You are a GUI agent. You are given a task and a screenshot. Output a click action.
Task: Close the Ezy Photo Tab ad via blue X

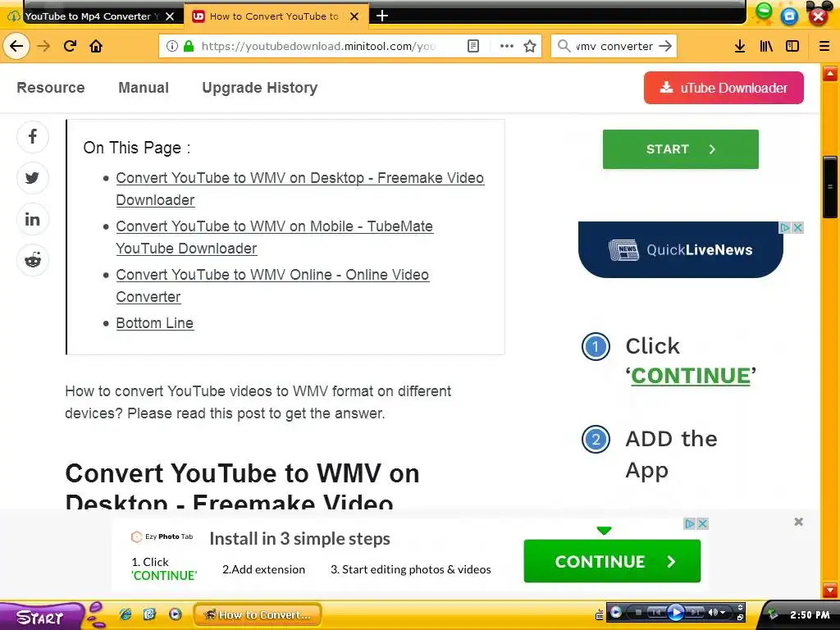pos(703,523)
